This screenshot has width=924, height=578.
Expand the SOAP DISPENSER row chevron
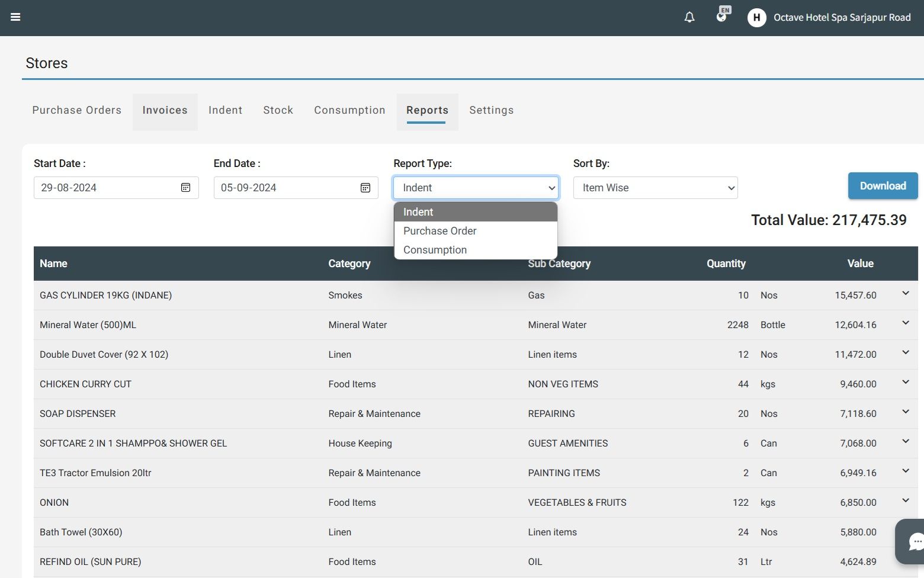tap(905, 412)
